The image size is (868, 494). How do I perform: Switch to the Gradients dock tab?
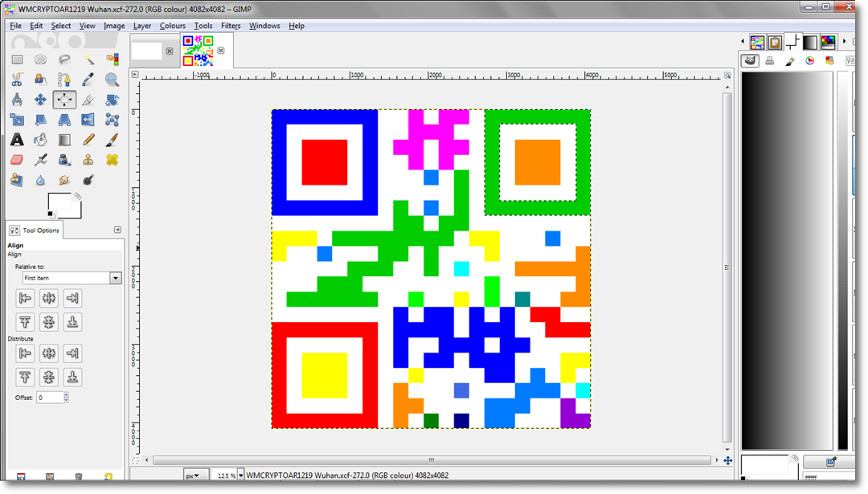810,42
